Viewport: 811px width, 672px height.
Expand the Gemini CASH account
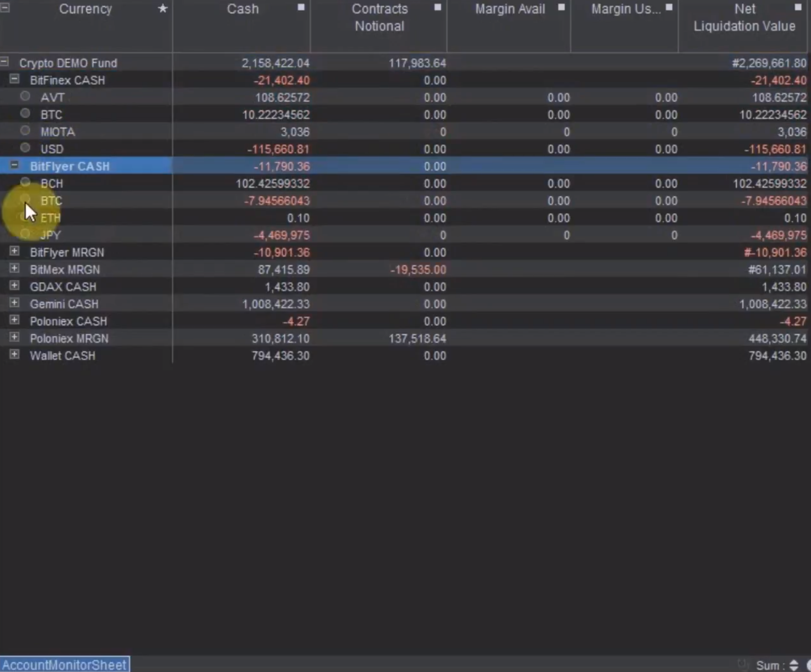pyautogui.click(x=14, y=303)
